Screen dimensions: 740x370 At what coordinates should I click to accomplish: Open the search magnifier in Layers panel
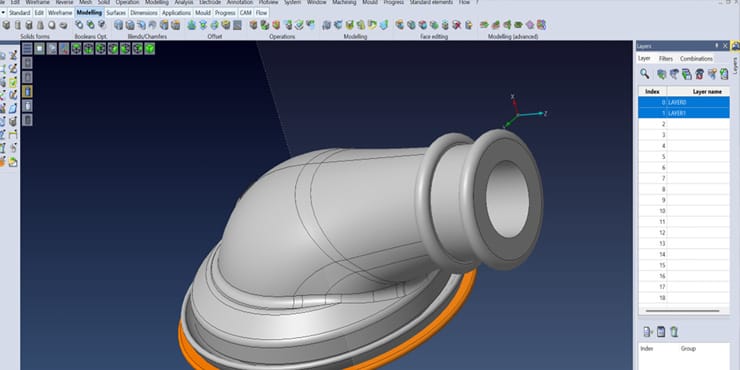pos(645,74)
